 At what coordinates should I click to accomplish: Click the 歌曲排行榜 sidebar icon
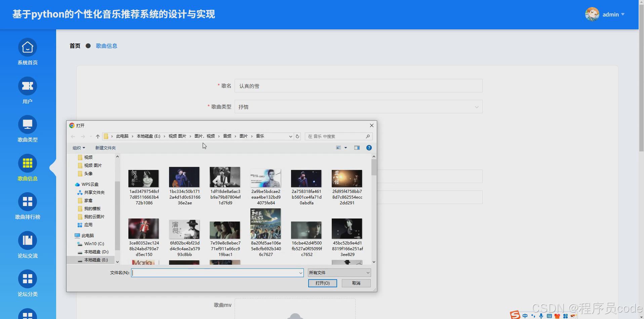[x=27, y=202]
